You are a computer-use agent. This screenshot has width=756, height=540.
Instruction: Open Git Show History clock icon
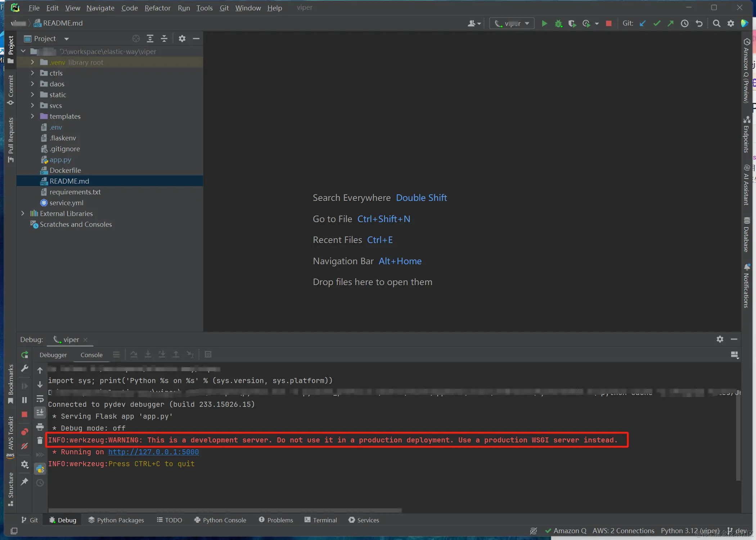tap(685, 23)
